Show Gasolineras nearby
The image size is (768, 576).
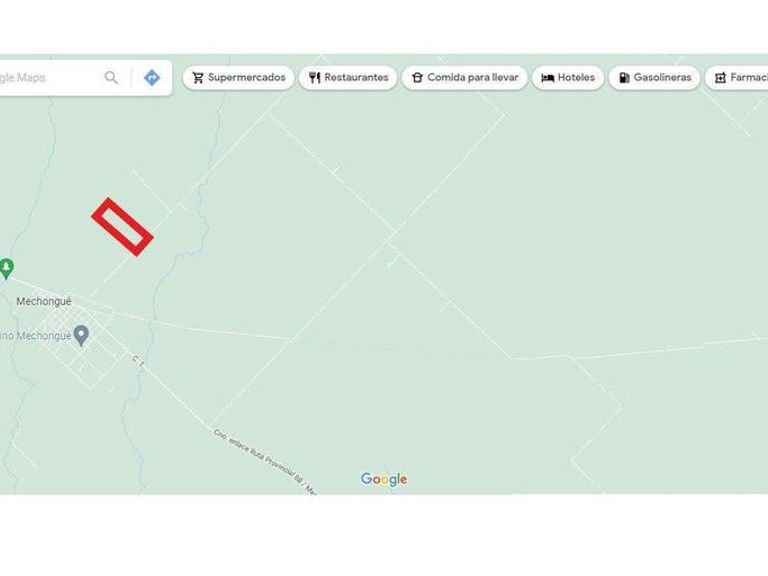coord(654,78)
